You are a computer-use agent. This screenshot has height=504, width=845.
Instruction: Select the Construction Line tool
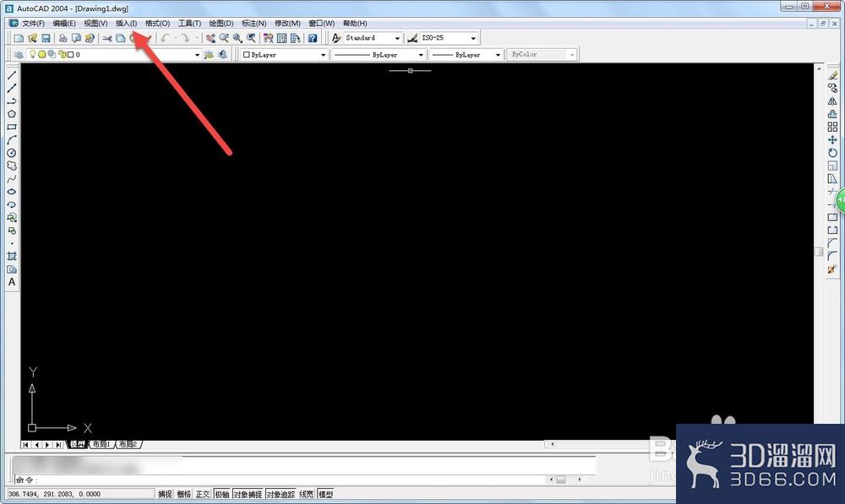click(11, 89)
